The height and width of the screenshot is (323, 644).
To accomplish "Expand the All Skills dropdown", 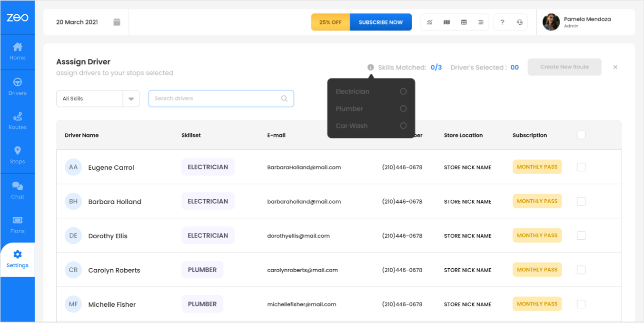I will (131, 98).
